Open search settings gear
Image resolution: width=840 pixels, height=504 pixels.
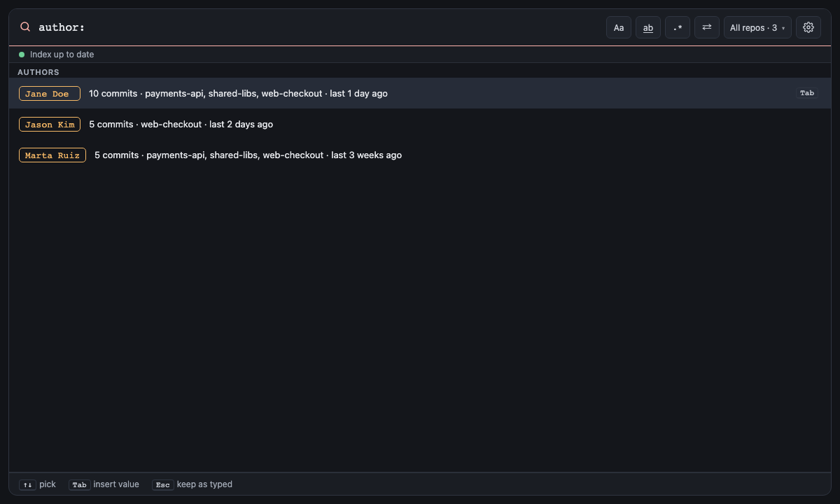[x=808, y=27]
